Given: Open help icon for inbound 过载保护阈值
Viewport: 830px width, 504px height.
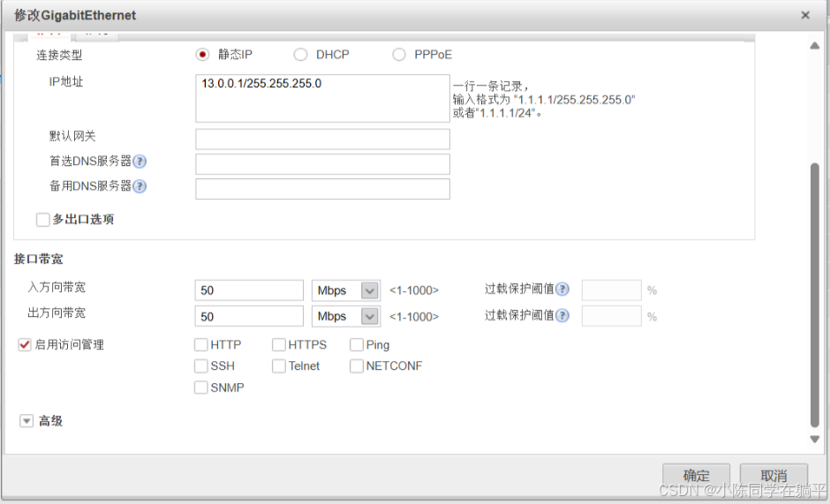Looking at the screenshot, I should point(562,289).
